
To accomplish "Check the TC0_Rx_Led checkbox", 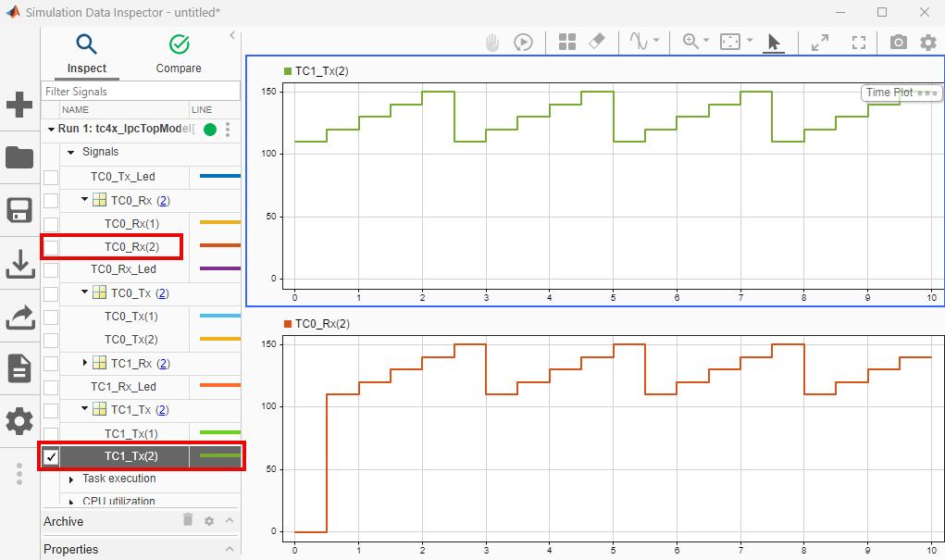I will [x=51, y=270].
